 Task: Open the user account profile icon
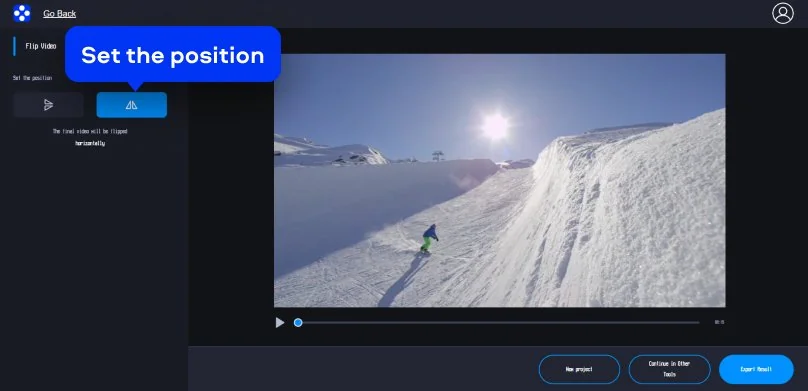tap(783, 13)
